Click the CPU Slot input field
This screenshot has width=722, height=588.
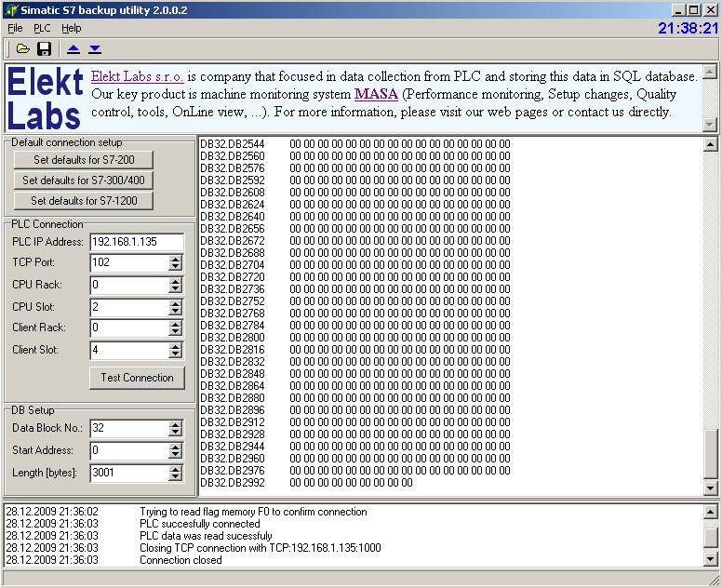click(129, 307)
